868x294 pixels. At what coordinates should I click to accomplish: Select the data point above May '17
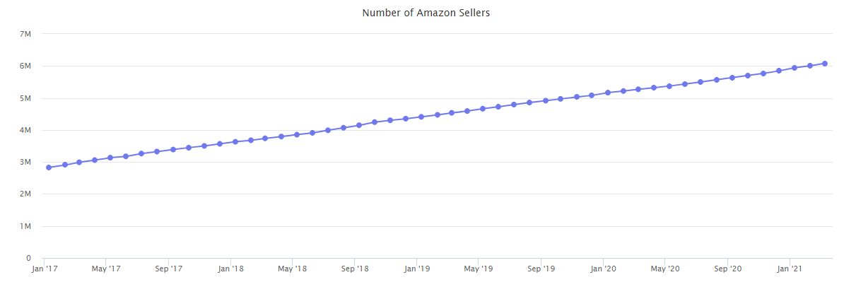(110, 158)
